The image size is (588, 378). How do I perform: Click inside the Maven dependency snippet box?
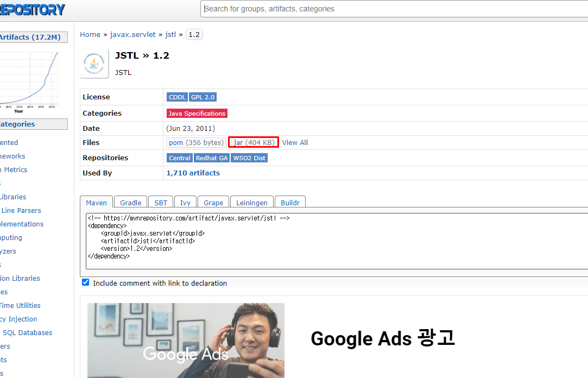point(337,241)
